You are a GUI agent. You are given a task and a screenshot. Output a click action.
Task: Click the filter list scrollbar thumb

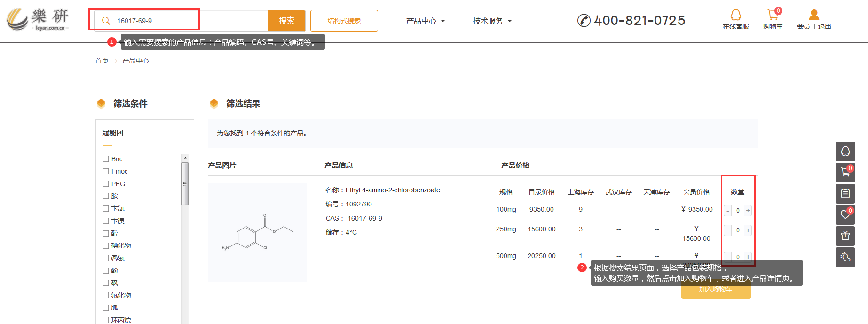(x=185, y=184)
